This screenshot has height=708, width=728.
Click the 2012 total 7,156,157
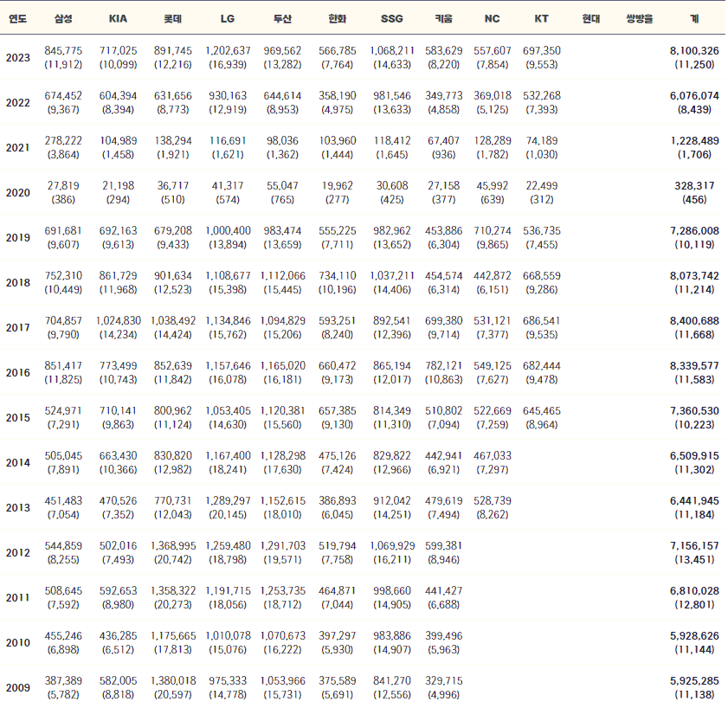[694, 546]
